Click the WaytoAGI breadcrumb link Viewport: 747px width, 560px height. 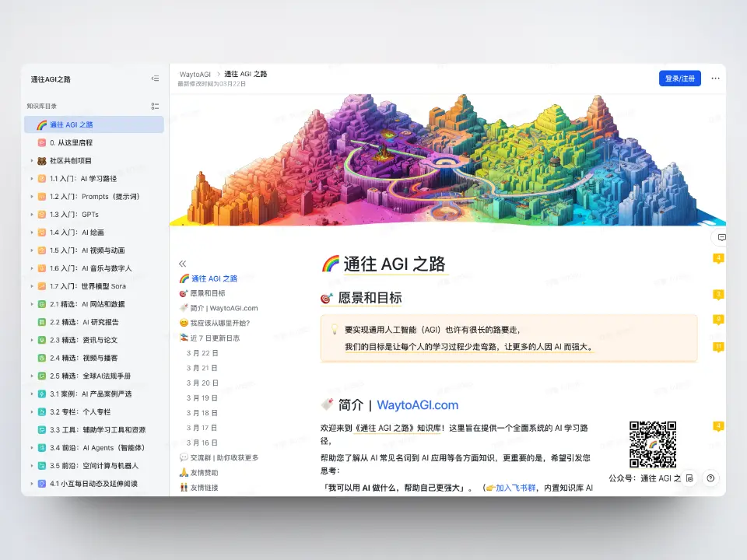(195, 75)
